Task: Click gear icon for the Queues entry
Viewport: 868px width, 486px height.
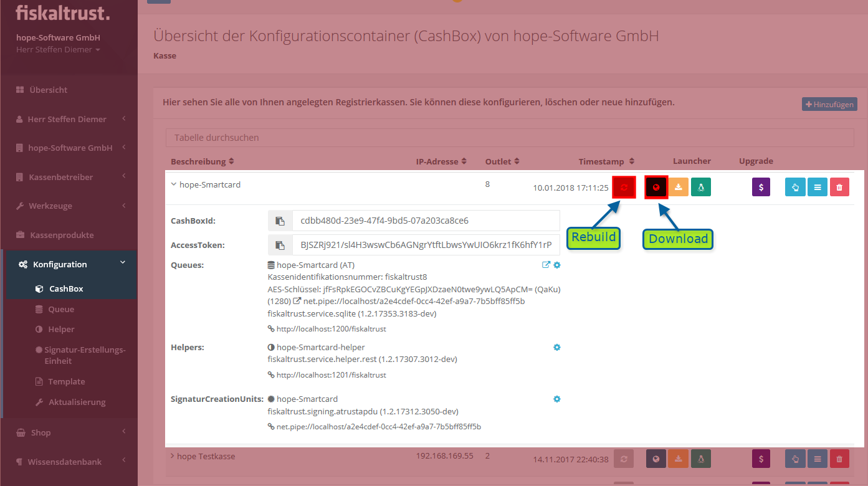Action: coord(557,265)
